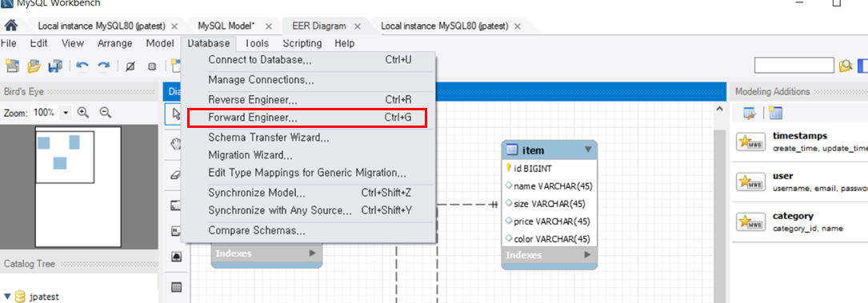
Task: Select the eraser tool
Action: click(x=176, y=175)
